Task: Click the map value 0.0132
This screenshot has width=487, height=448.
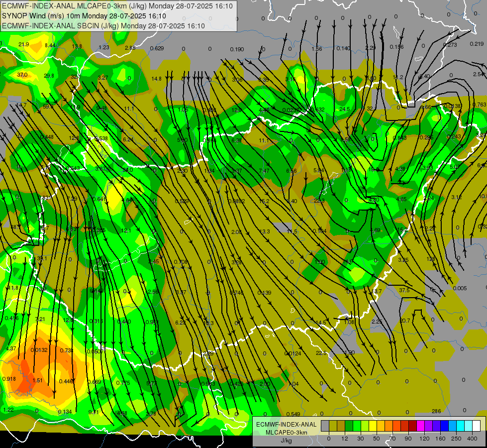Action: (x=39, y=350)
